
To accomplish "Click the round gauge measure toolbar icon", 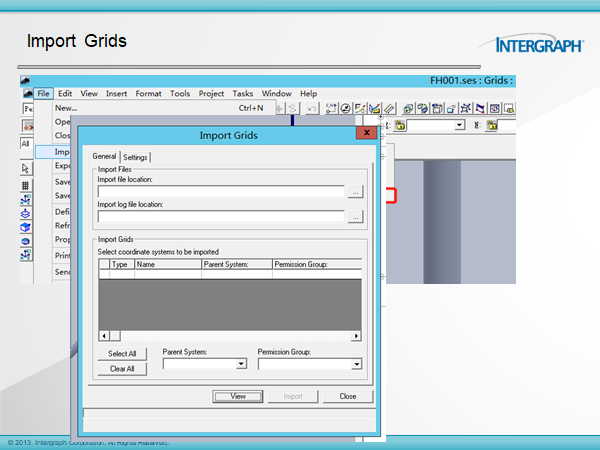I will coord(346,109).
